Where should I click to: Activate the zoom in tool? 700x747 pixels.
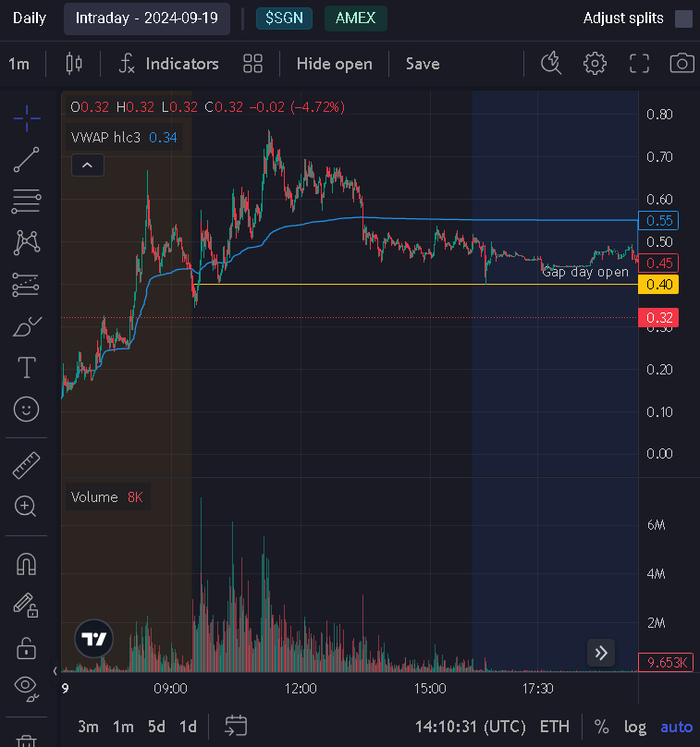click(26, 506)
